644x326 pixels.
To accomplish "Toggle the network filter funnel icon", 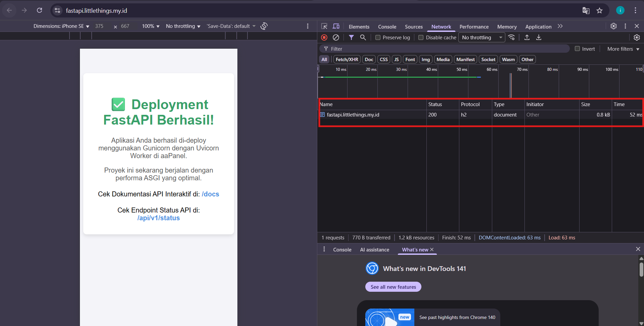I will click(x=351, y=37).
